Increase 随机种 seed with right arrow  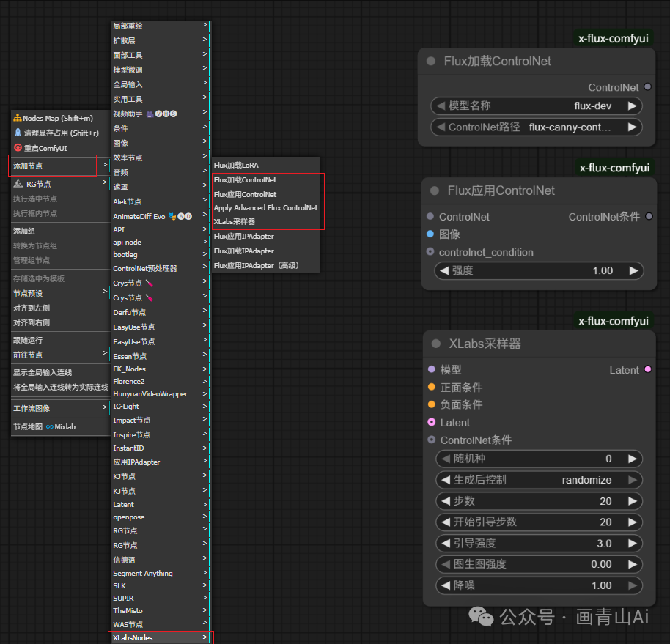(x=633, y=459)
